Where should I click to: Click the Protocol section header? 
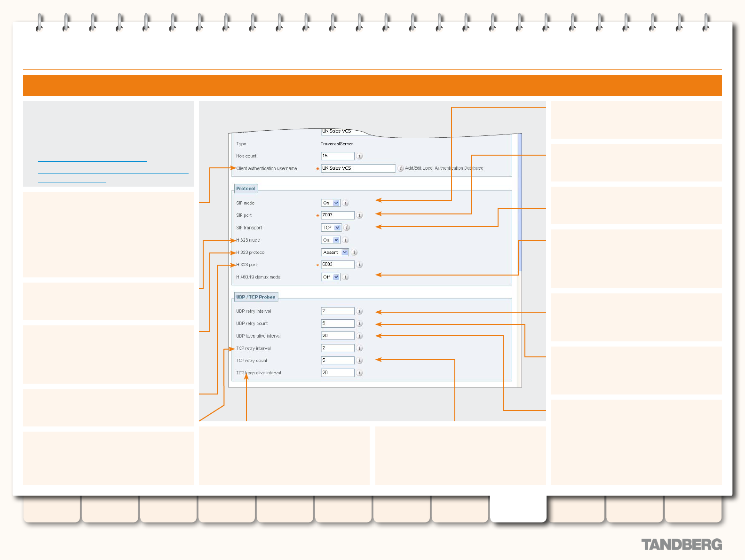[246, 189]
